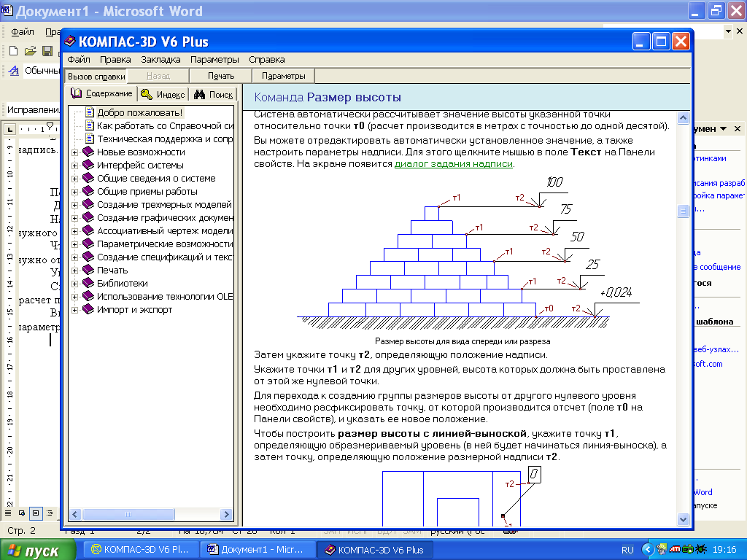747x560 pixels.
Task: Click the book icon beside Печать topic
Action: [88, 270]
